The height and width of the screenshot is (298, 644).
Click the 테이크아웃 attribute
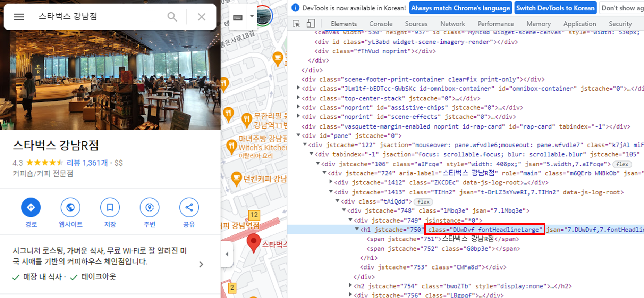pos(99,277)
